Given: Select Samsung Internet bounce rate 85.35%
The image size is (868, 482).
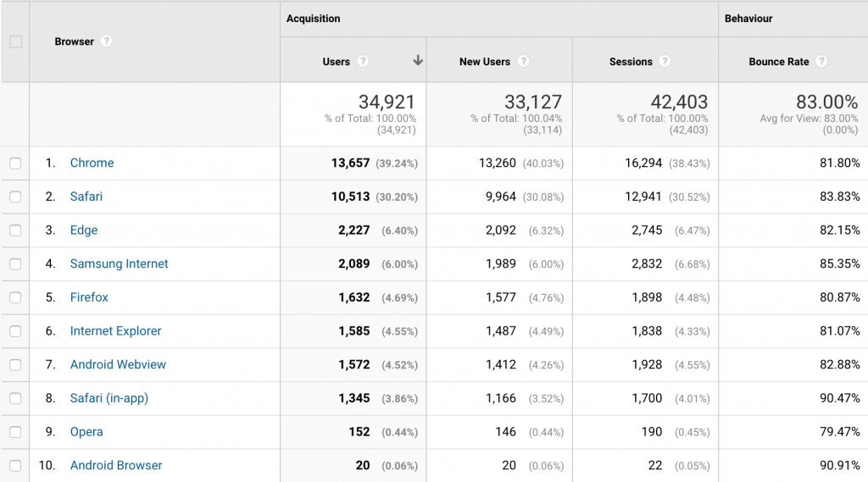Looking at the screenshot, I should pos(840,264).
